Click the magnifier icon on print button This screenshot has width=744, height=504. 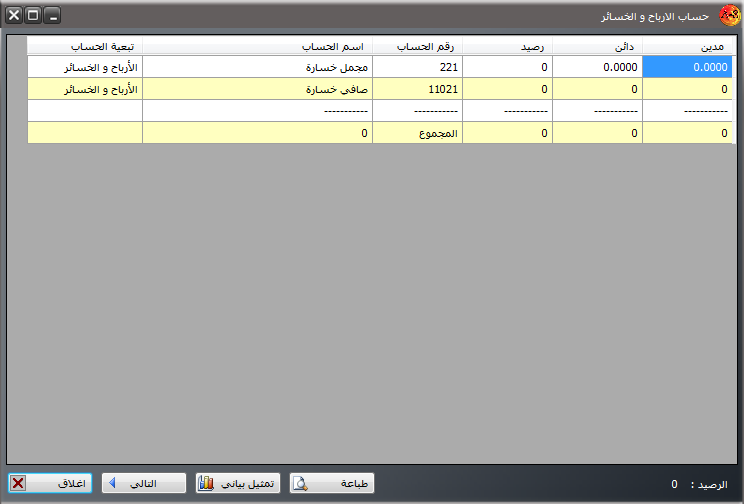(x=300, y=484)
